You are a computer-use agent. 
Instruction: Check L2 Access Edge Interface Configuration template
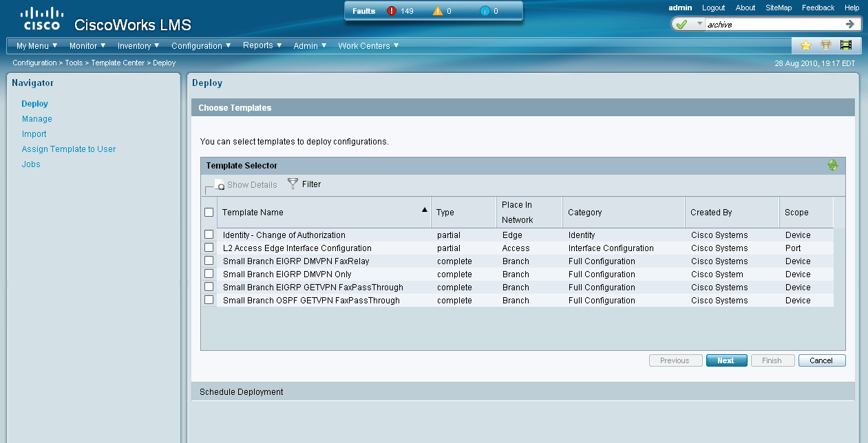pyautogui.click(x=209, y=248)
